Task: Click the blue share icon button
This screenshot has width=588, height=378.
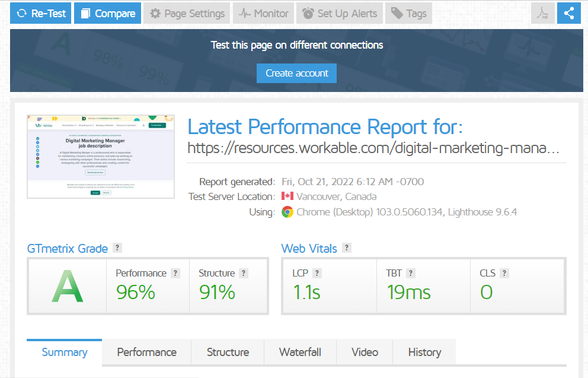Action: [x=568, y=13]
